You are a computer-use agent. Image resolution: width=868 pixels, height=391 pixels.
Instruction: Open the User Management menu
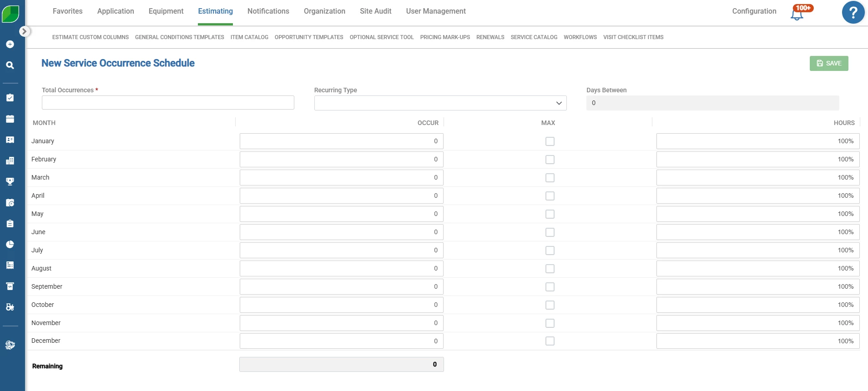click(x=436, y=11)
